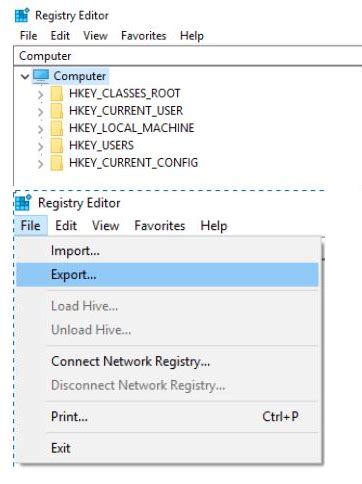Expand the HKEY_CLASSES_ROOT key

coord(41,95)
